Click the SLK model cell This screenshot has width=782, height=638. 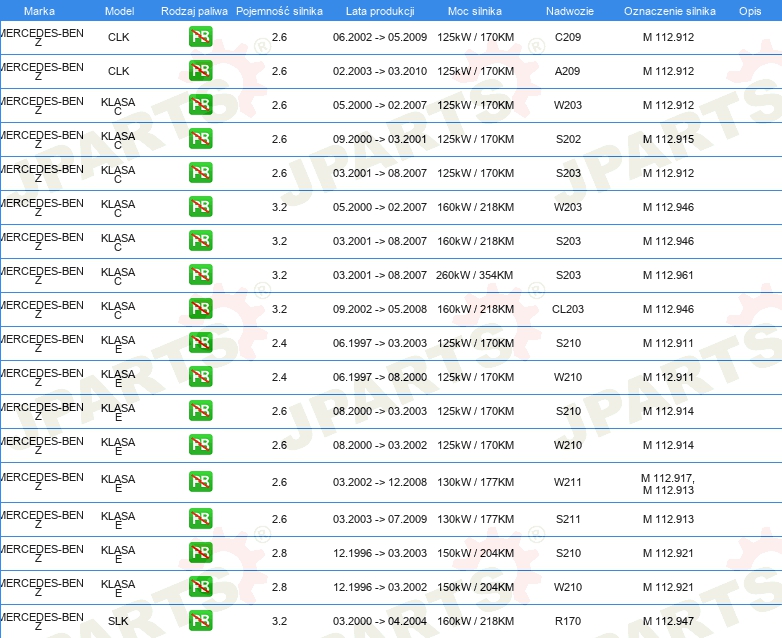(x=118, y=621)
